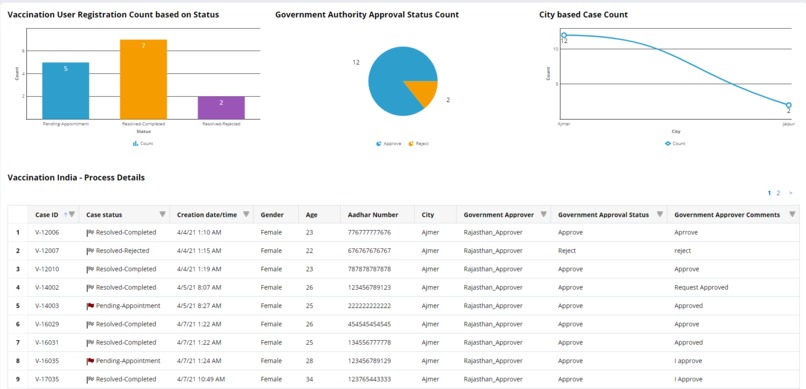Click the flag icon for case V-12007
This screenshot has height=389, width=806.
click(x=90, y=251)
